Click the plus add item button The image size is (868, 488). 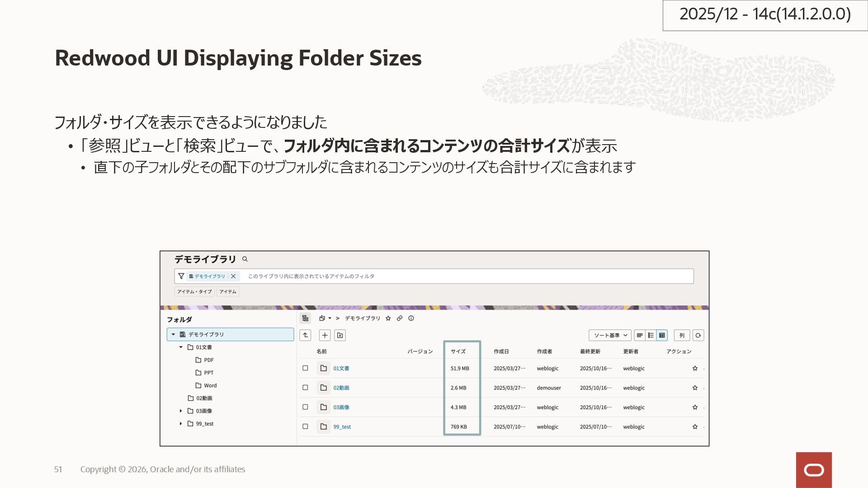tap(325, 335)
